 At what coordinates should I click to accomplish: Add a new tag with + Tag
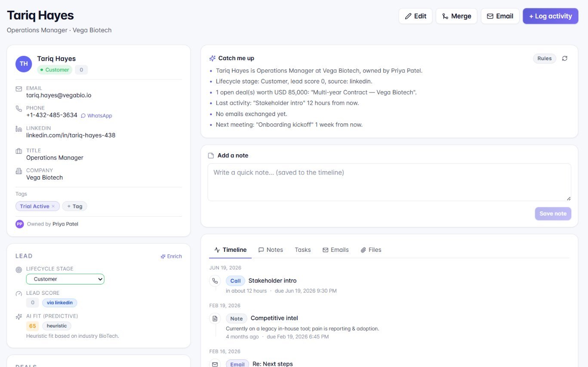pyautogui.click(x=74, y=207)
